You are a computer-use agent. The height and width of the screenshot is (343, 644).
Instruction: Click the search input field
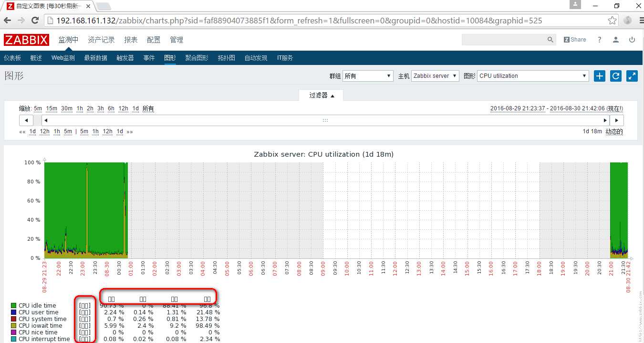point(504,40)
